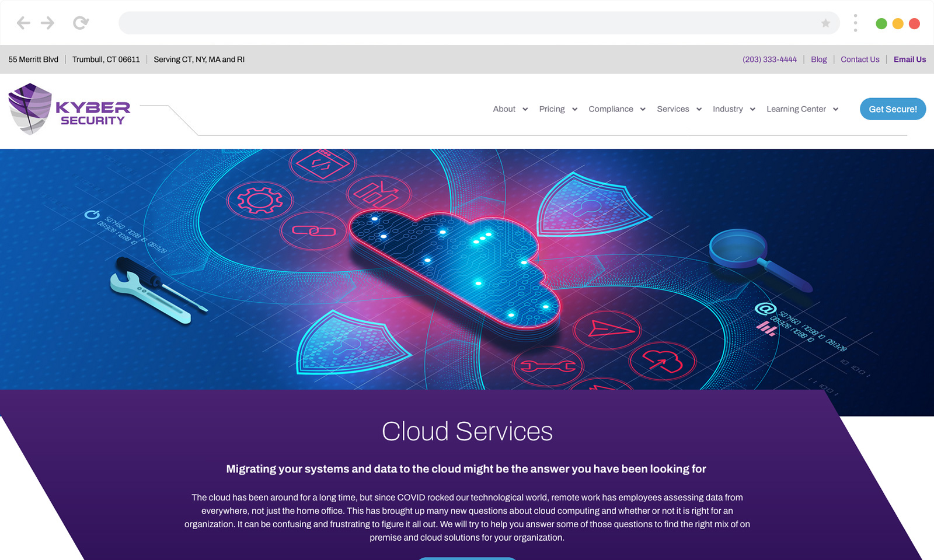Screen dimensions: 934x560
Task: Open the browser three-dot menu
Action: (855, 23)
